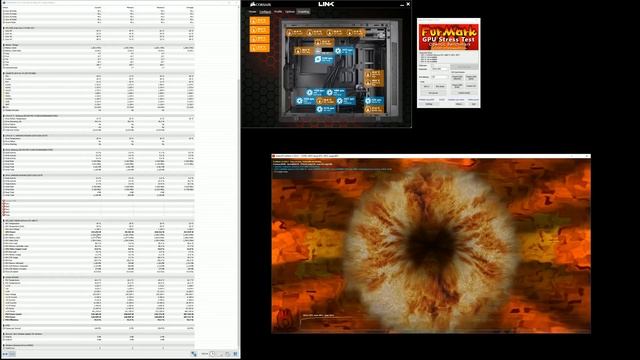Open the Resolution dropdown in FurMark
640x360 pixels.
(x=440, y=69)
